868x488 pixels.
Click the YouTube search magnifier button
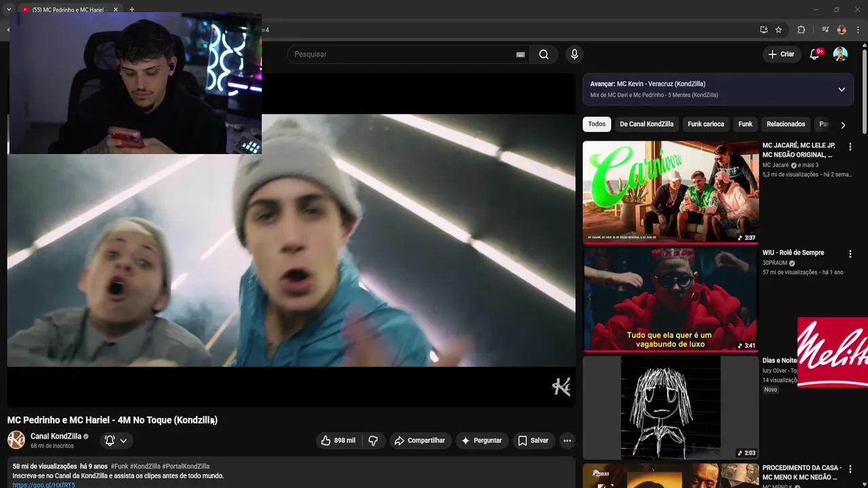[x=544, y=54]
